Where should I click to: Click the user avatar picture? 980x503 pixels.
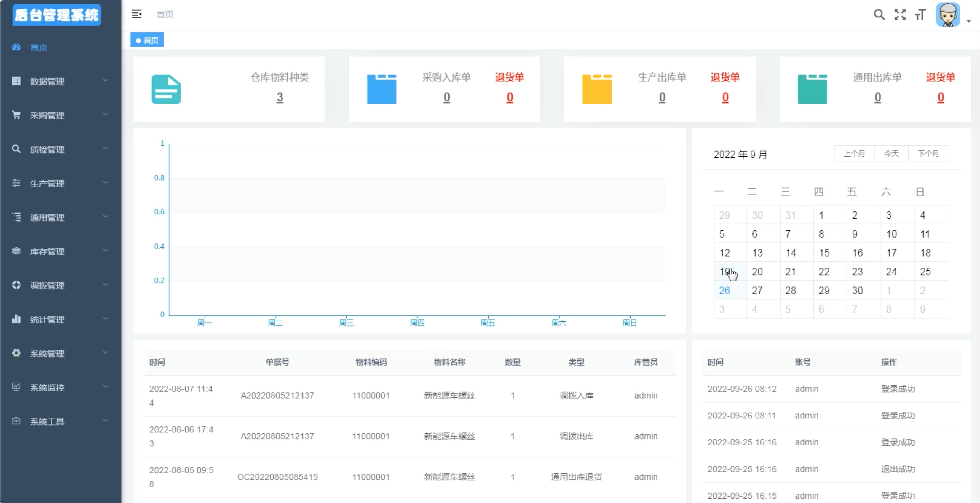pyautogui.click(x=948, y=15)
